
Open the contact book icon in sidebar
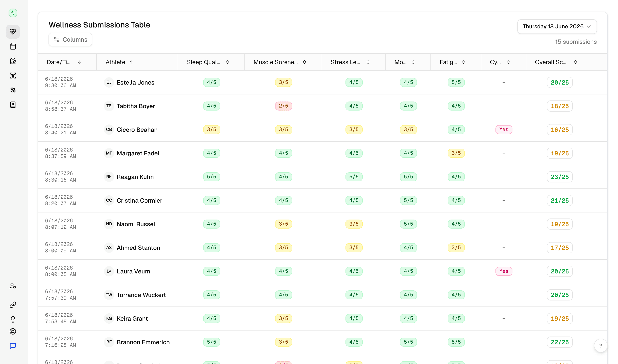[x=13, y=105]
